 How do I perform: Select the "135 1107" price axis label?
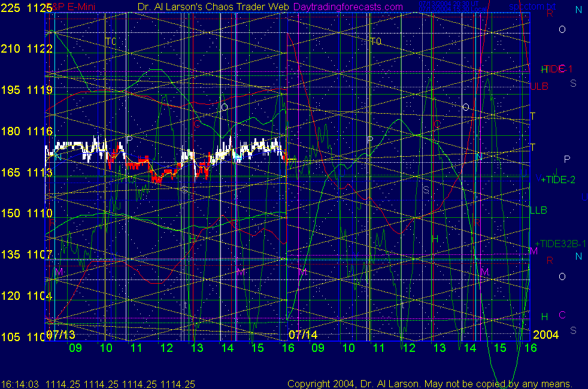[x=26, y=254]
